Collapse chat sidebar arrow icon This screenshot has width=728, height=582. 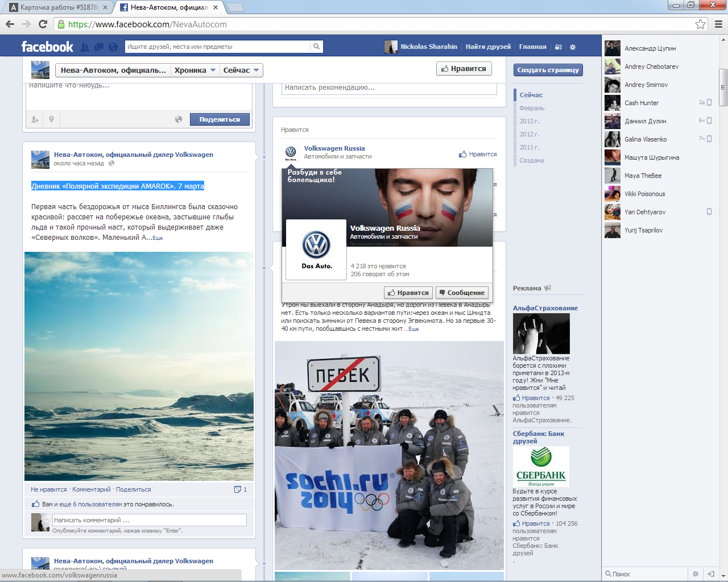(710, 574)
